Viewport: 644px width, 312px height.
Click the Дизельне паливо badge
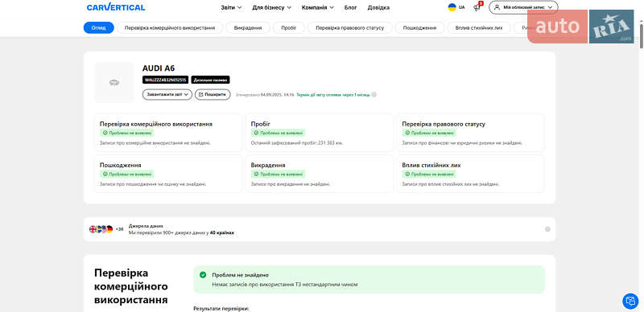(x=211, y=80)
